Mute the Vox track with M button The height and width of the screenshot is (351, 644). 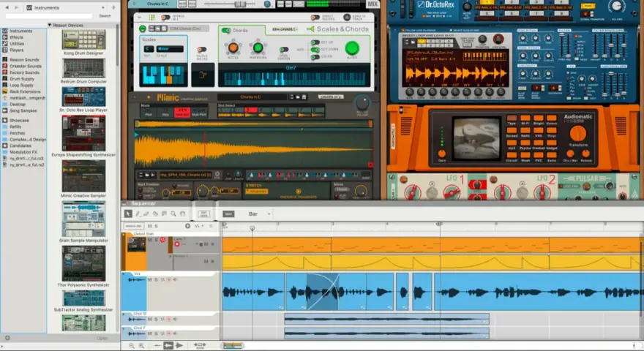[x=149, y=279]
